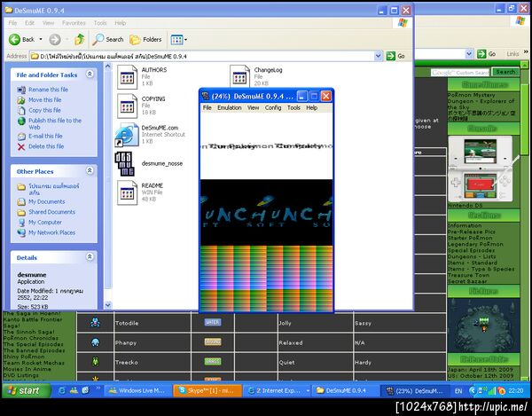Click Totodile name in Pokémon table
This screenshot has width=532, height=416.
[127, 324]
